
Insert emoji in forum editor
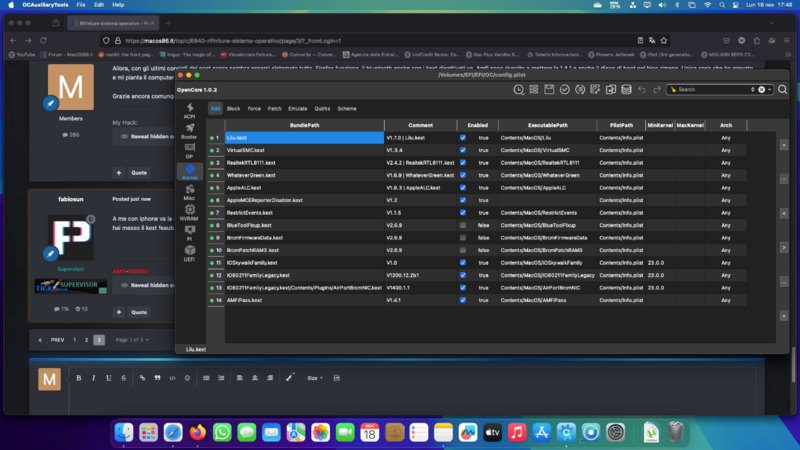(x=187, y=378)
